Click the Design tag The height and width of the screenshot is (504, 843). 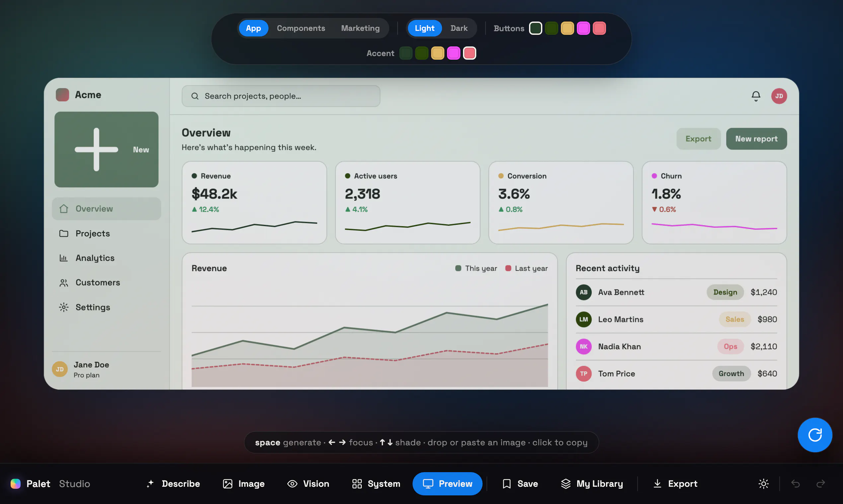point(725,292)
